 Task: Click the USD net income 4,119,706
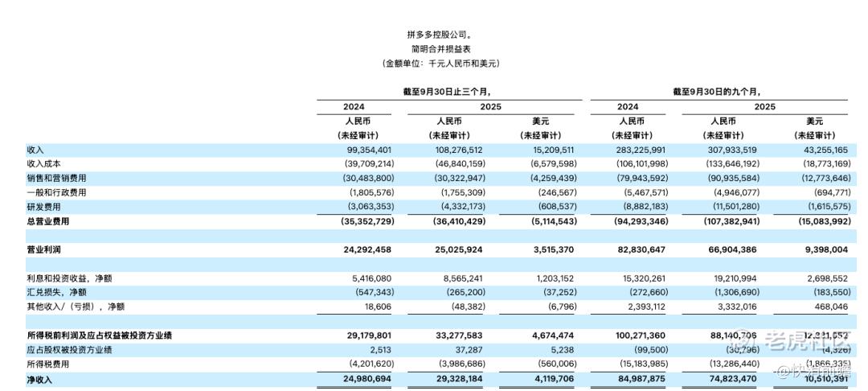coord(553,381)
